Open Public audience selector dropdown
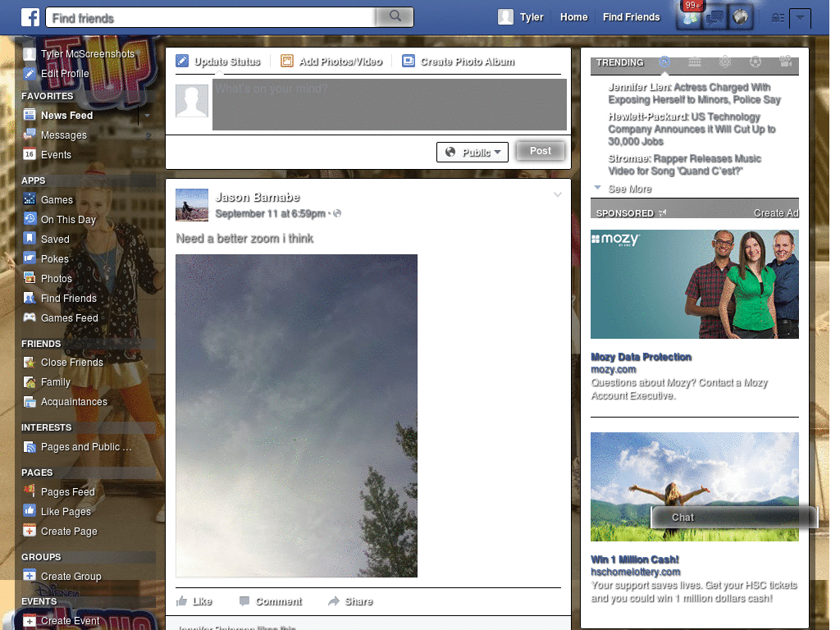Screen dimensions: 840x630 (x=472, y=152)
